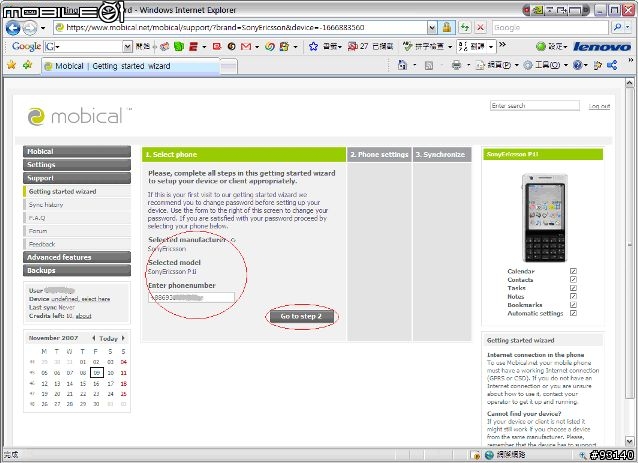Viewport: 638px width, 463px height.
Task: Click the about link next to Credits left
Action: tap(83, 316)
